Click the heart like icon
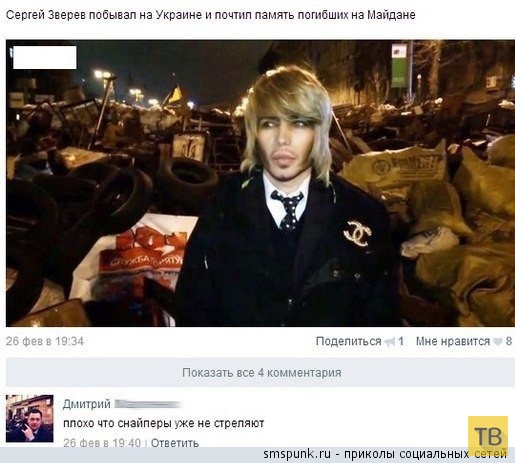The image size is (515, 463). tap(498, 342)
